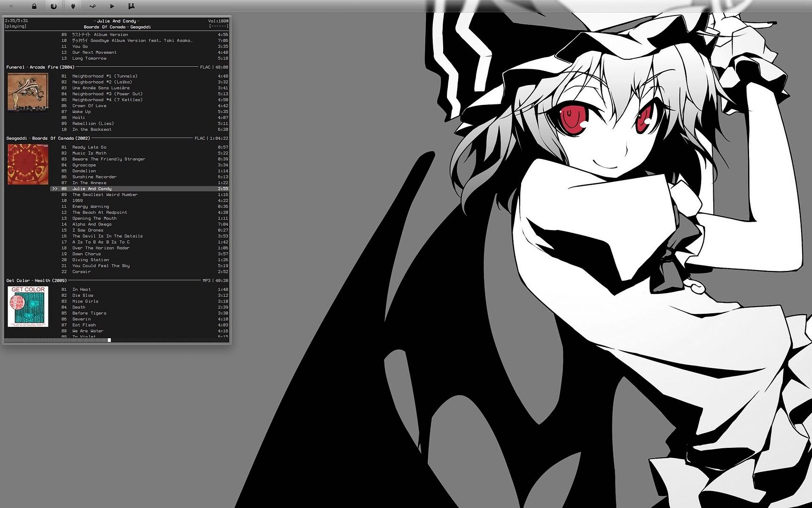Select track Our Next Movement
The width and height of the screenshot is (812, 508).
coord(140,52)
